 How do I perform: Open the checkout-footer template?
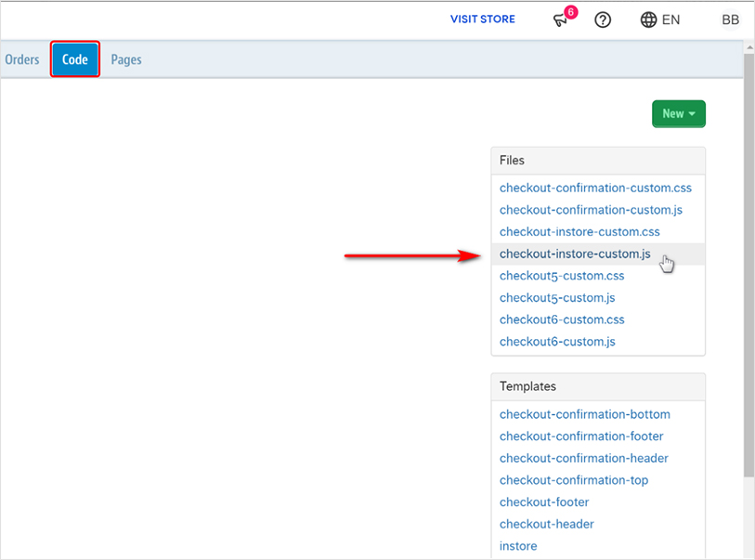pyautogui.click(x=544, y=501)
